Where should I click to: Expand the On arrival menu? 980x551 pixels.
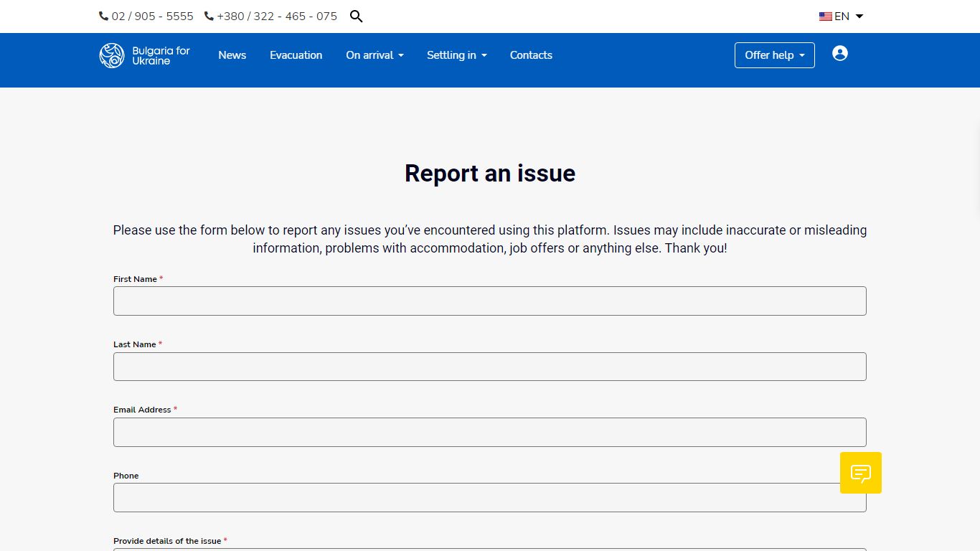tap(374, 55)
